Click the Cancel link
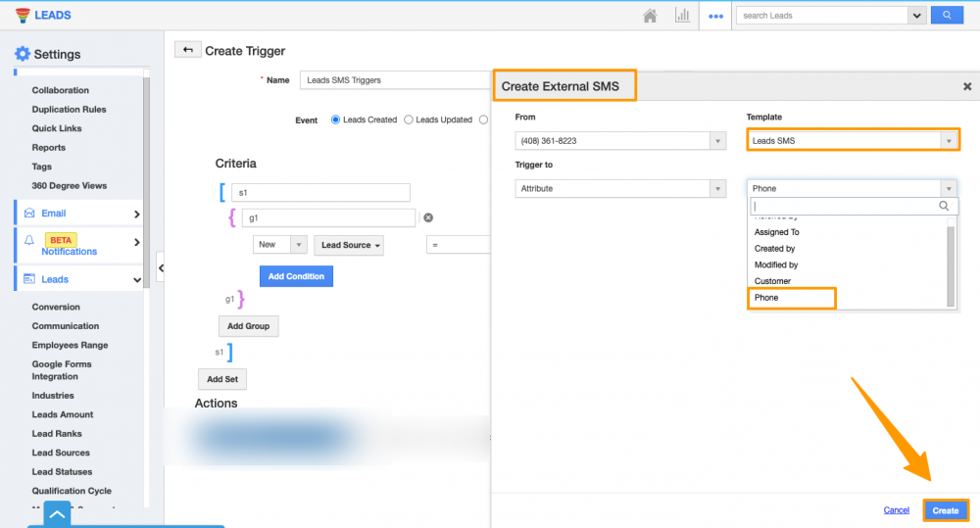 896,510
